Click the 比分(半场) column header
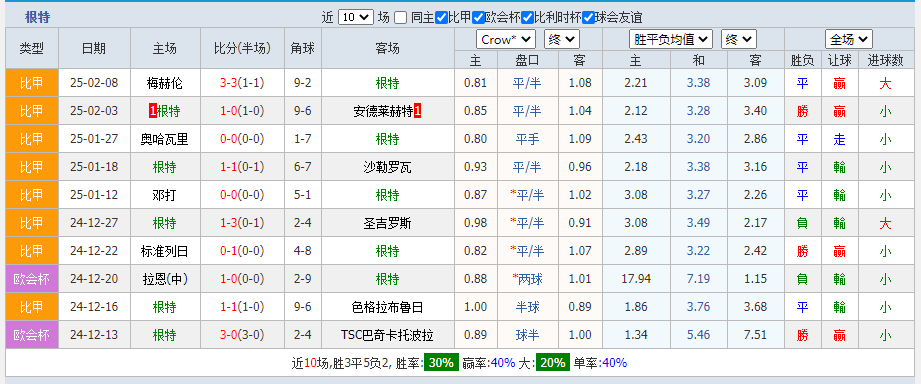This screenshot has width=921, height=384. click(242, 48)
